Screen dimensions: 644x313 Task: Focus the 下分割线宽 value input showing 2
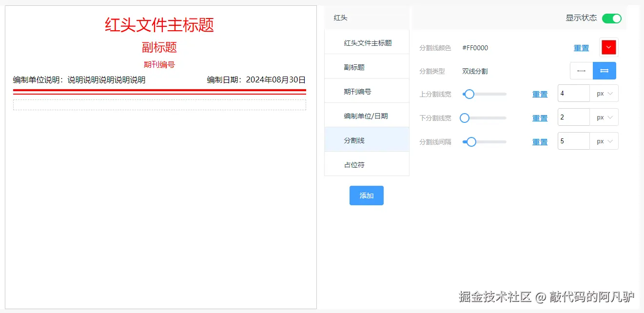pos(574,117)
